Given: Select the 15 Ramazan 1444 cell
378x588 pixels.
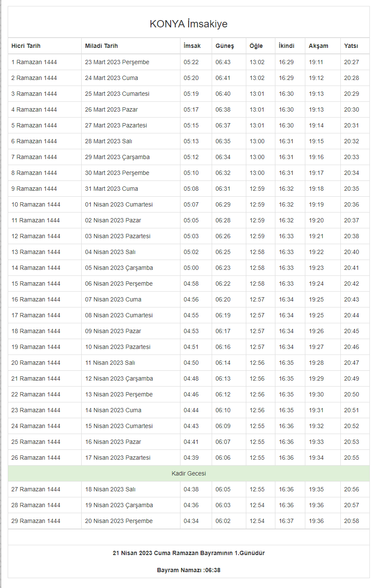Looking at the screenshot, I should point(36,284).
